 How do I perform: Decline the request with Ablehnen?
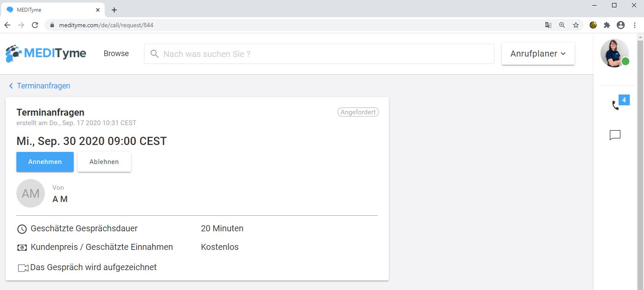click(x=104, y=162)
